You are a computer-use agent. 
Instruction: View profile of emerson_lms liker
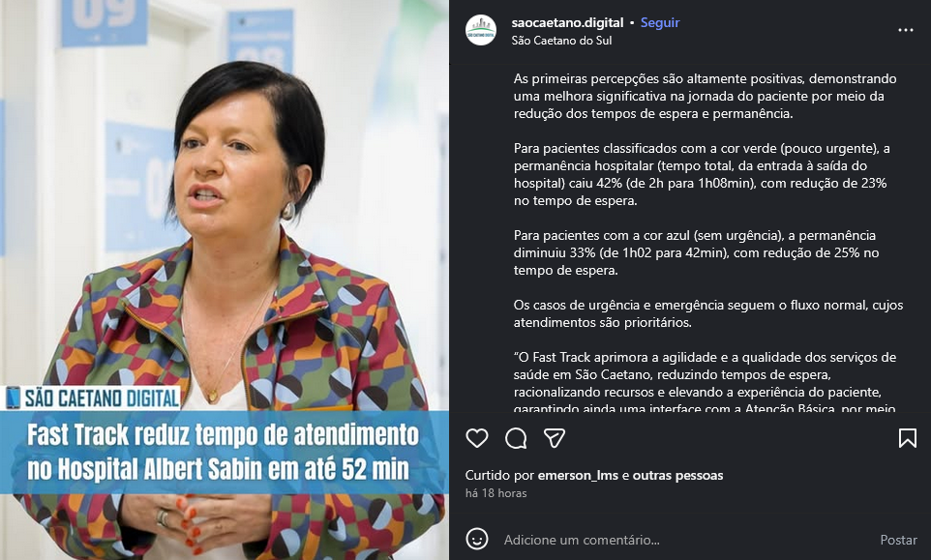point(578,475)
